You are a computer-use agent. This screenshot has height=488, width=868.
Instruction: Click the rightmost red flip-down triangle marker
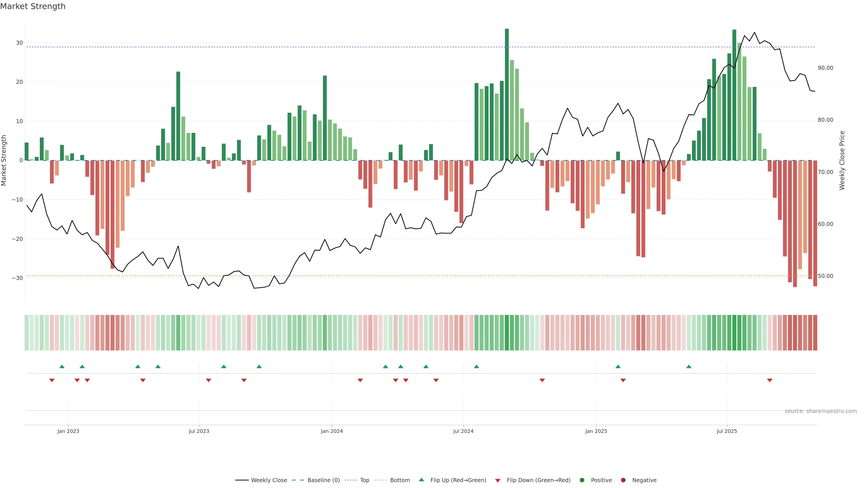pos(770,380)
